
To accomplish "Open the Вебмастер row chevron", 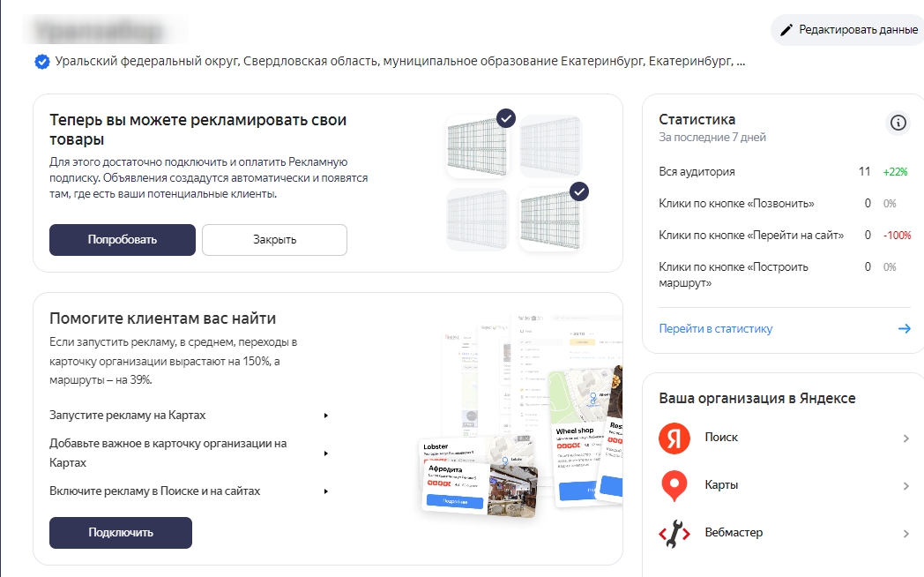I will (x=905, y=534).
